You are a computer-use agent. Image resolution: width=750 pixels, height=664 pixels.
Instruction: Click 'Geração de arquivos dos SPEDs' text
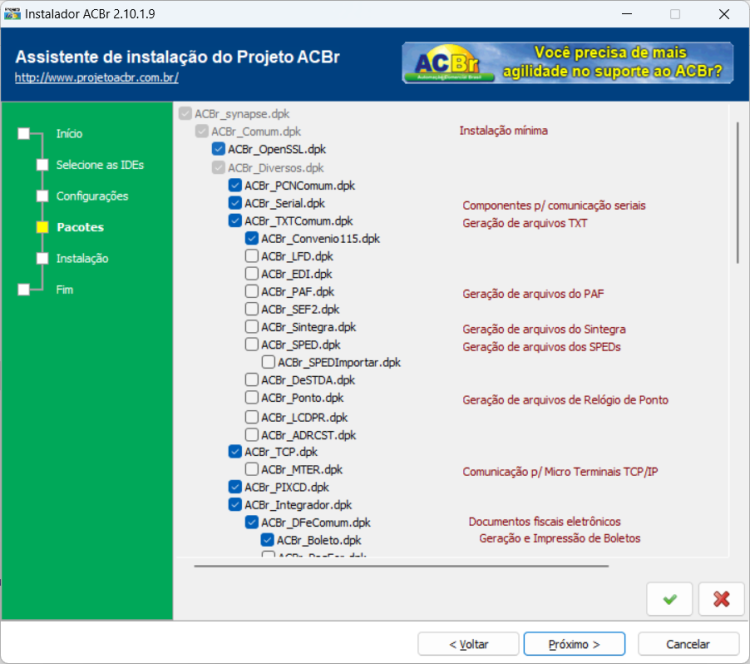[541, 347]
